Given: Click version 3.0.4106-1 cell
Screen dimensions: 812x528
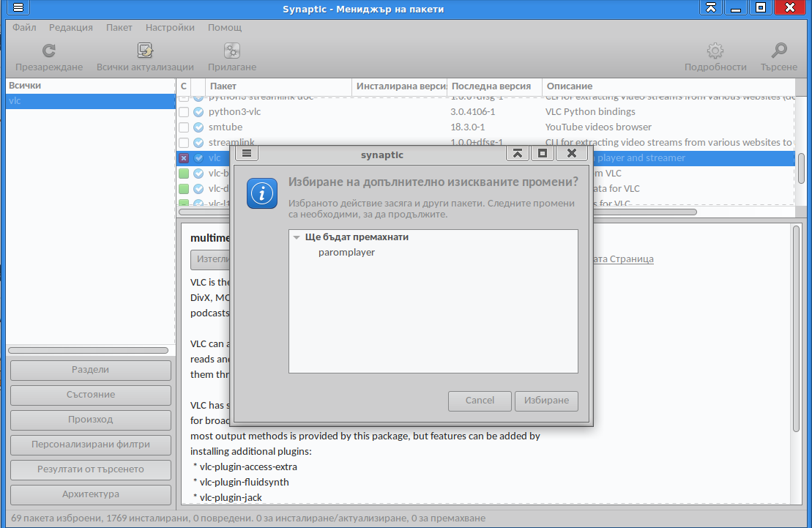Looking at the screenshot, I should point(473,112).
